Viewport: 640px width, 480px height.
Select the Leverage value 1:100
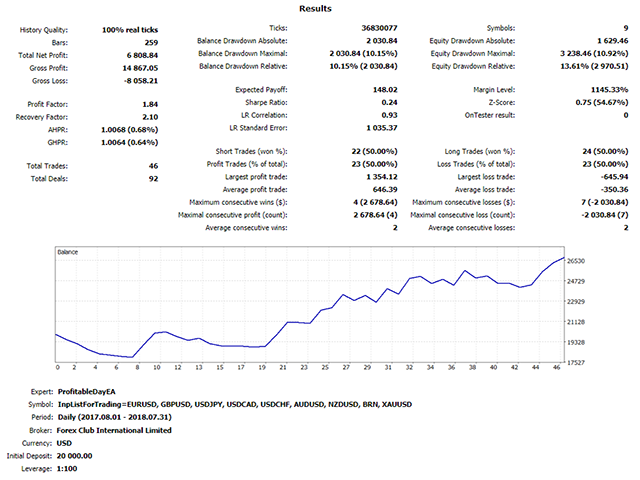point(67,468)
